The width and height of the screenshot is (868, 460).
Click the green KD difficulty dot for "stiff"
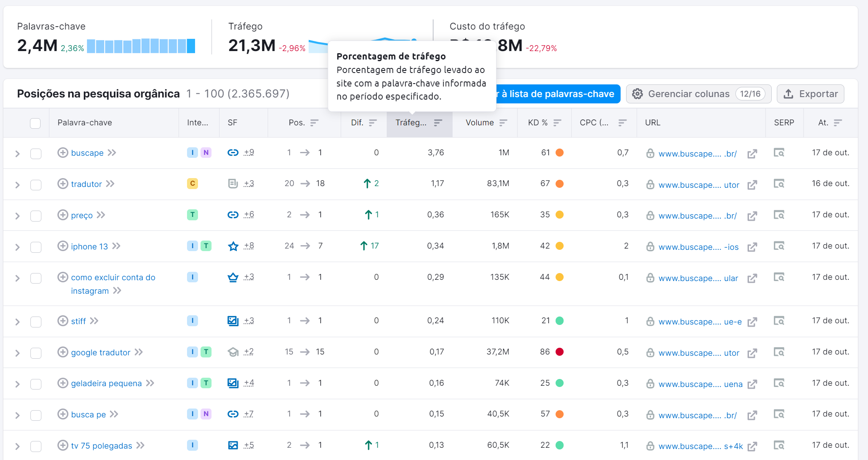pos(560,321)
